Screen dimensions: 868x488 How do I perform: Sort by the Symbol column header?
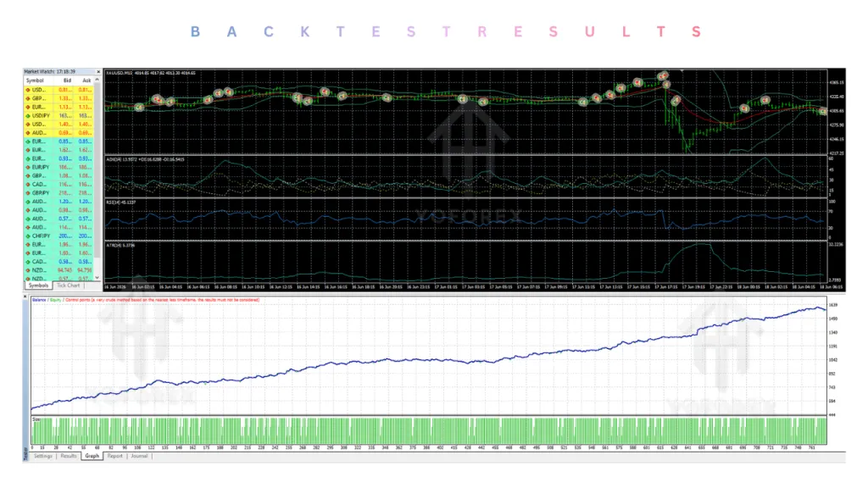pyautogui.click(x=35, y=80)
